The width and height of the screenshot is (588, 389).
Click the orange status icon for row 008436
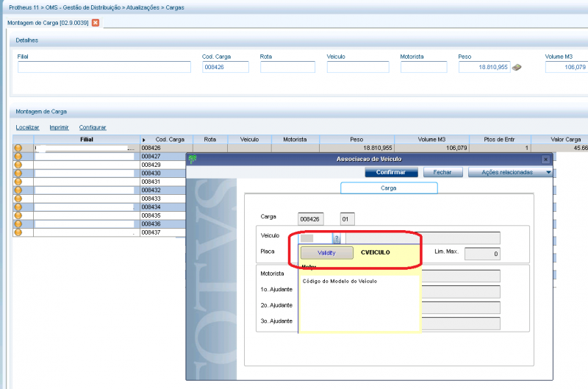[x=18, y=224]
